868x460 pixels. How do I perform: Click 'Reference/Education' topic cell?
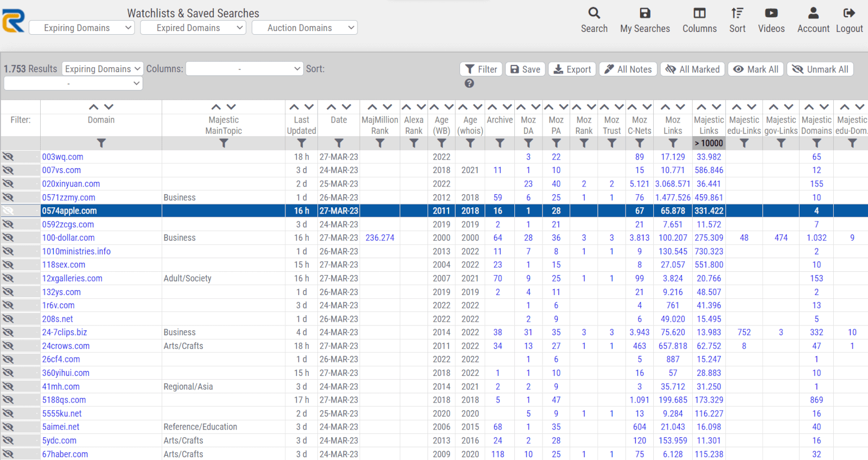(201, 427)
